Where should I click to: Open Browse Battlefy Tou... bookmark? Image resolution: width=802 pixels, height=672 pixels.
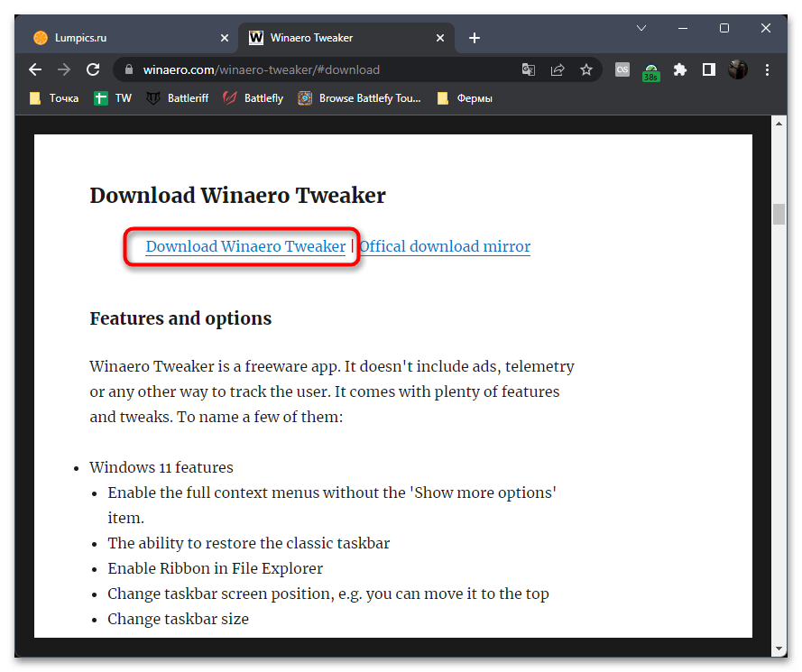coord(360,98)
